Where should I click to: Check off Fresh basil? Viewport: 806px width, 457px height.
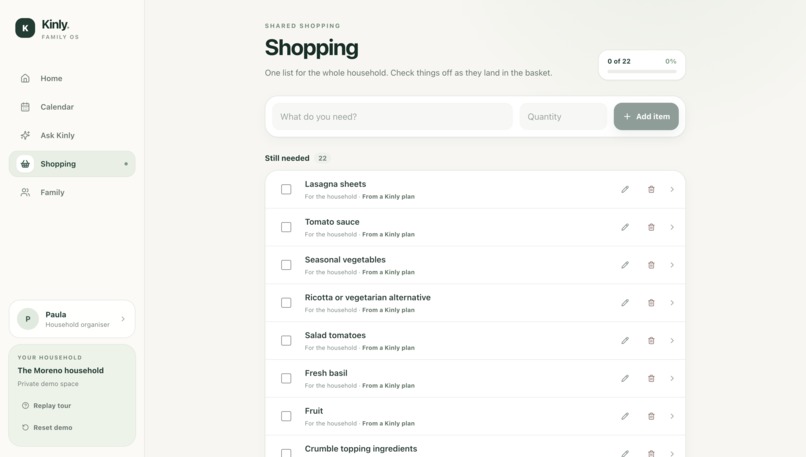[x=286, y=378]
